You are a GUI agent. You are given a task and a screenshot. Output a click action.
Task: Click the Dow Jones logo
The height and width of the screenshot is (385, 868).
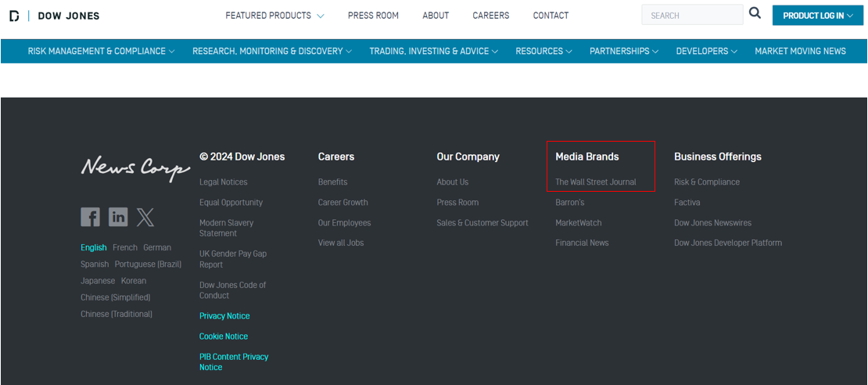54,16
